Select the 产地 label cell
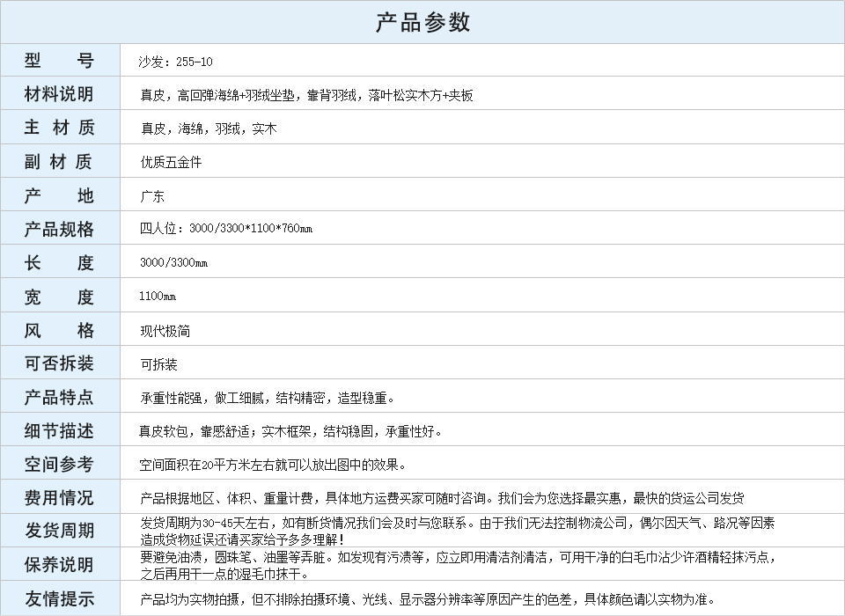This screenshot has height=616, width=845. click(x=60, y=194)
